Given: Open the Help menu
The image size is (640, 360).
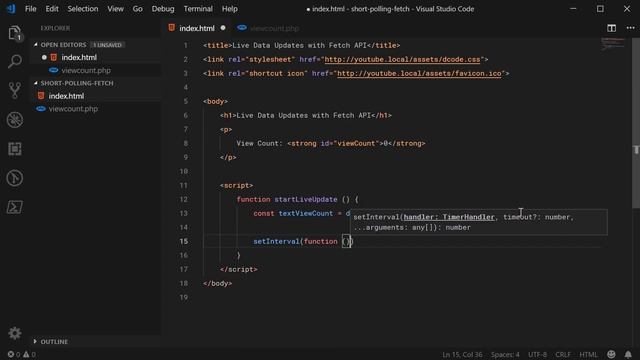Looking at the screenshot, I should (229, 9).
